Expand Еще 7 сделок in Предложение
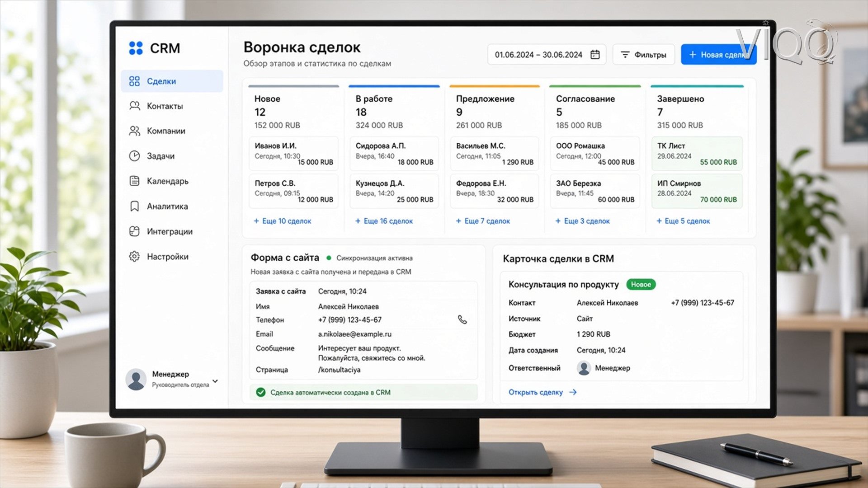 [x=483, y=221]
